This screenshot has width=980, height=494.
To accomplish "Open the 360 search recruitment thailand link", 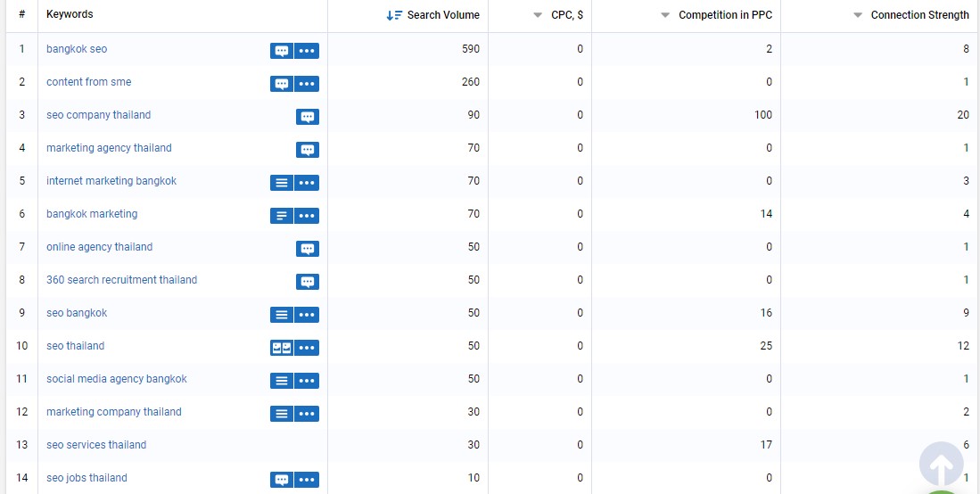I will 121,280.
